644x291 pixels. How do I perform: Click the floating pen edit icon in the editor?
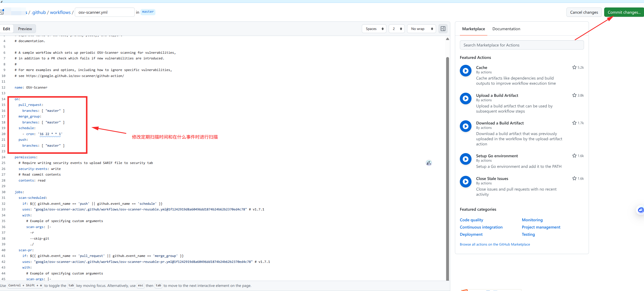point(429,163)
